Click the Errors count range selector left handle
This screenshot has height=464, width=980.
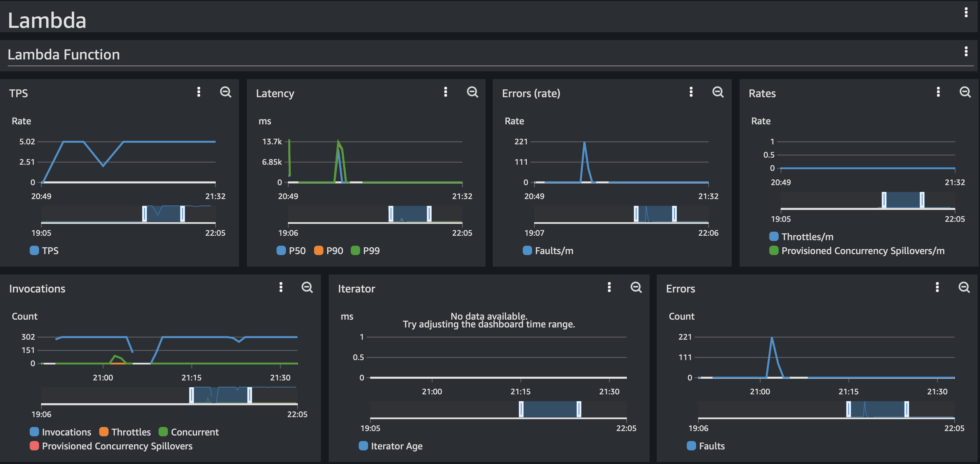pos(848,409)
